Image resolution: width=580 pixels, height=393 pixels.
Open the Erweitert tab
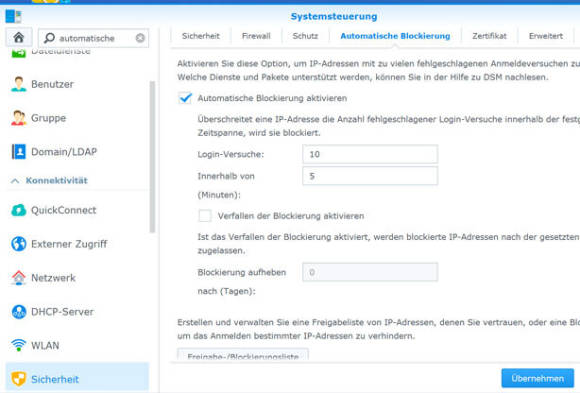coord(546,36)
